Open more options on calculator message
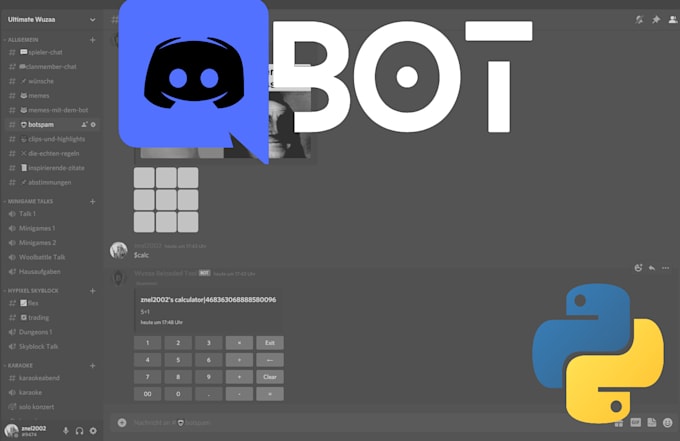The width and height of the screenshot is (680, 441). (666, 268)
